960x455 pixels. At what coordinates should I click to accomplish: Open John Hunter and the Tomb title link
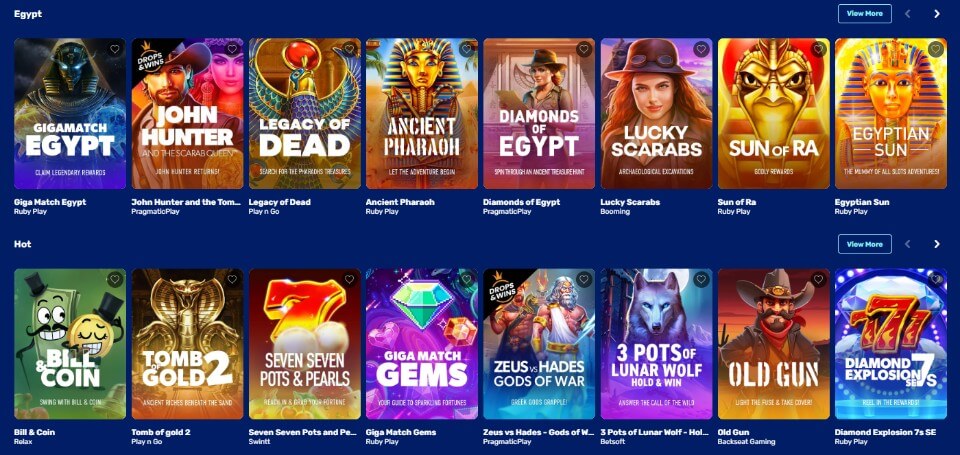[x=186, y=202]
